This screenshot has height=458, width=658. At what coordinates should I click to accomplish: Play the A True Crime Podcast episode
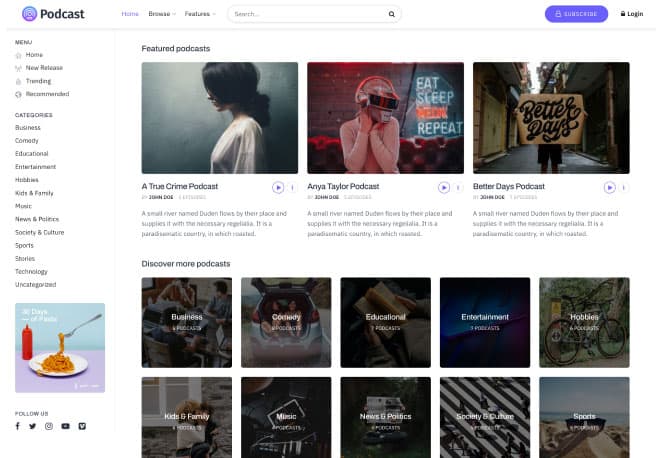coord(277,187)
